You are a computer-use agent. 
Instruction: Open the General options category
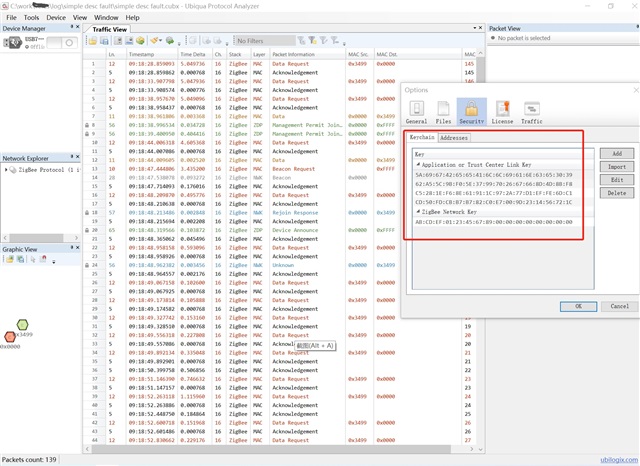pos(416,112)
